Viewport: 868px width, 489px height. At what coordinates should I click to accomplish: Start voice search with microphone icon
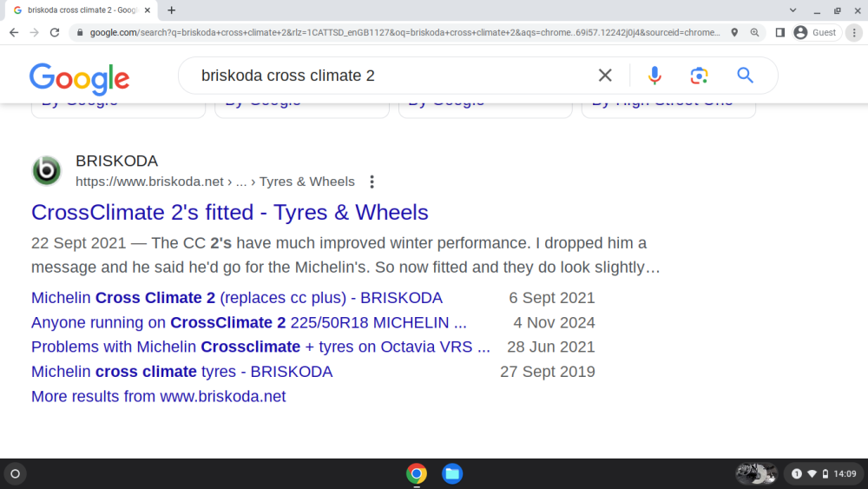pos(654,76)
